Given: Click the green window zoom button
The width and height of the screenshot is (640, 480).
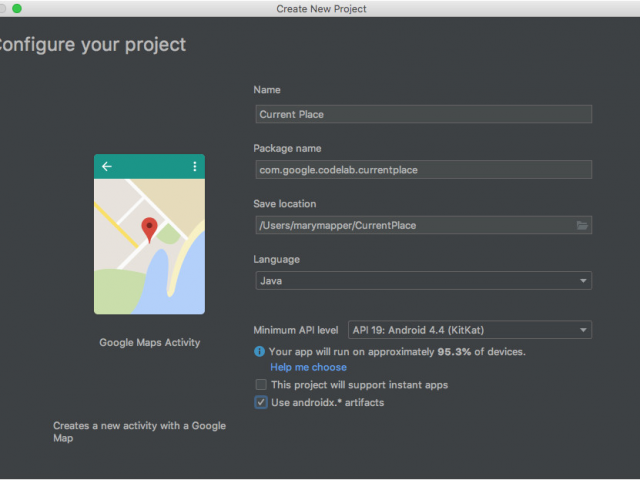Looking at the screenshot, I should (17, 8).
